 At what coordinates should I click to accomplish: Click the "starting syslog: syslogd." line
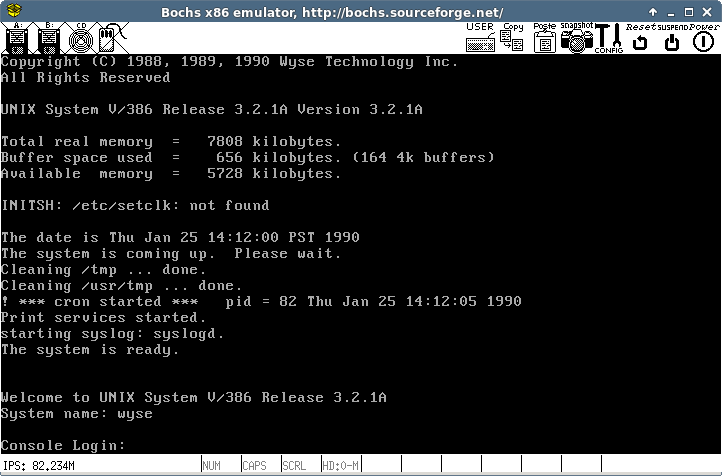112,334
